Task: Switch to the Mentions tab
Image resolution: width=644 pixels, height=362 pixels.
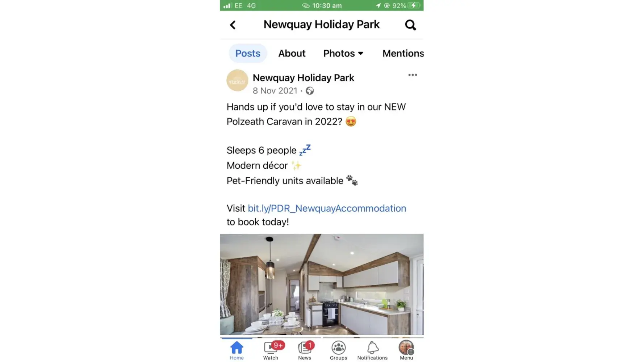Action: point(403,53)
